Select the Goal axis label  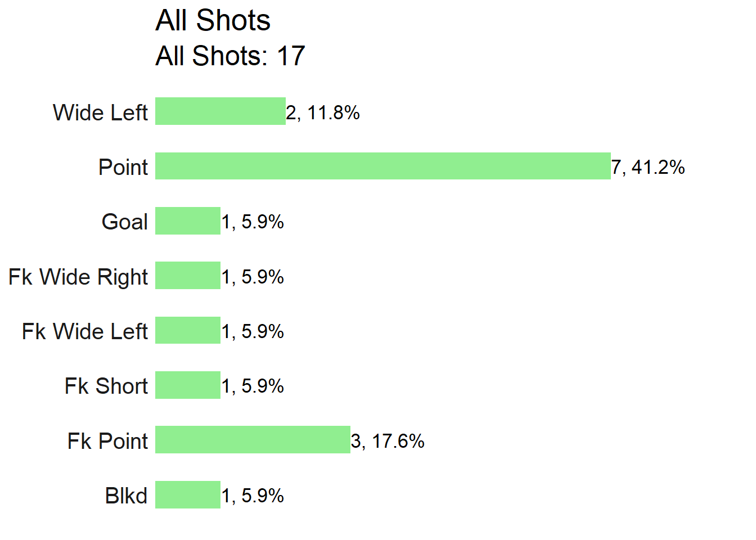coord(125,222)
